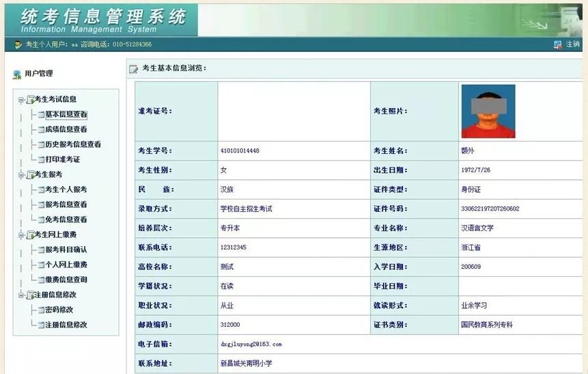Click the 证件类型 value 身份证
588x374 pixels.
tap(471, 189)
